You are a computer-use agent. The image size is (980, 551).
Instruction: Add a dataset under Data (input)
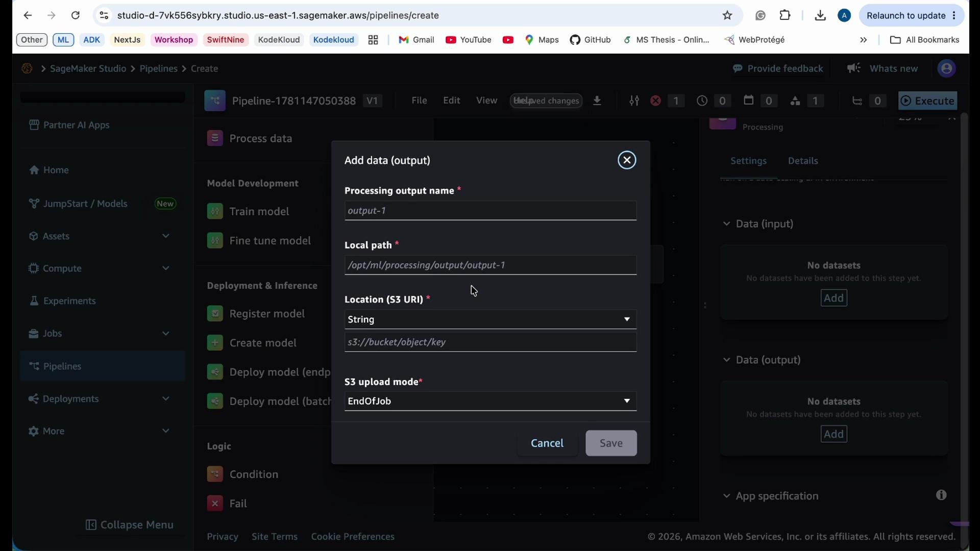pos(834,298)
